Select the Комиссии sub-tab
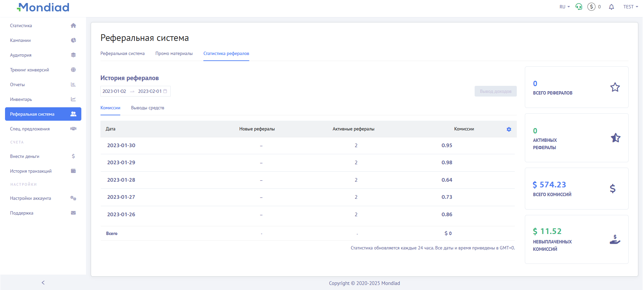 tap(110, 108)
